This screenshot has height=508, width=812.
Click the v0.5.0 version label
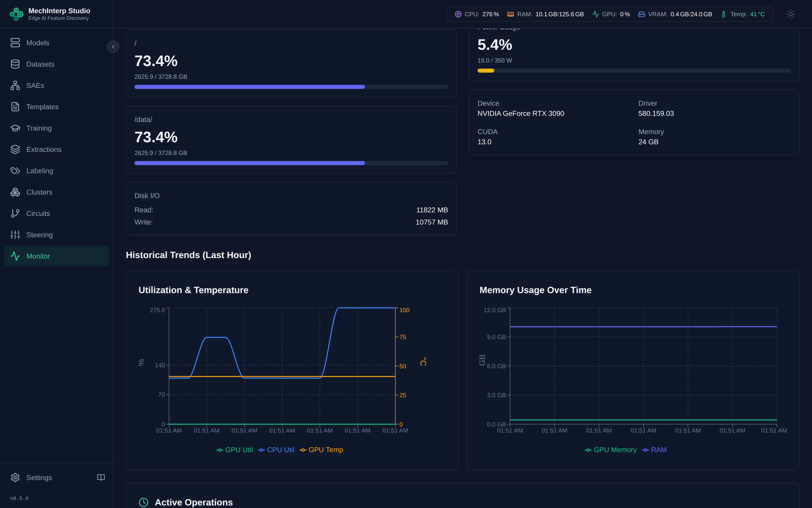(19, 498)
